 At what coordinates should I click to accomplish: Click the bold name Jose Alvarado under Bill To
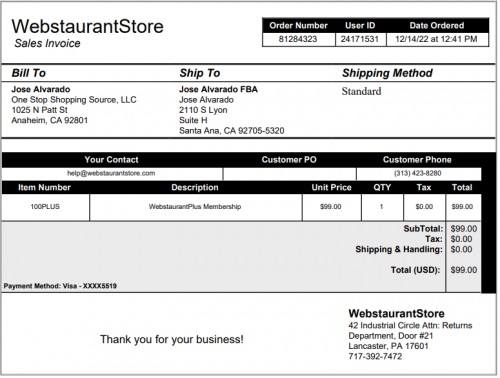coord(41,89)
